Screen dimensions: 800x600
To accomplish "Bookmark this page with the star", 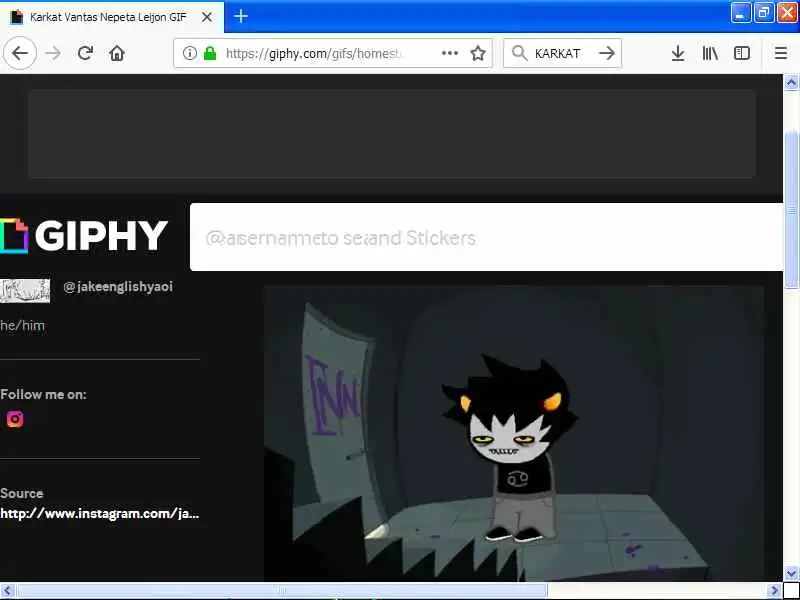I will 478,53.
